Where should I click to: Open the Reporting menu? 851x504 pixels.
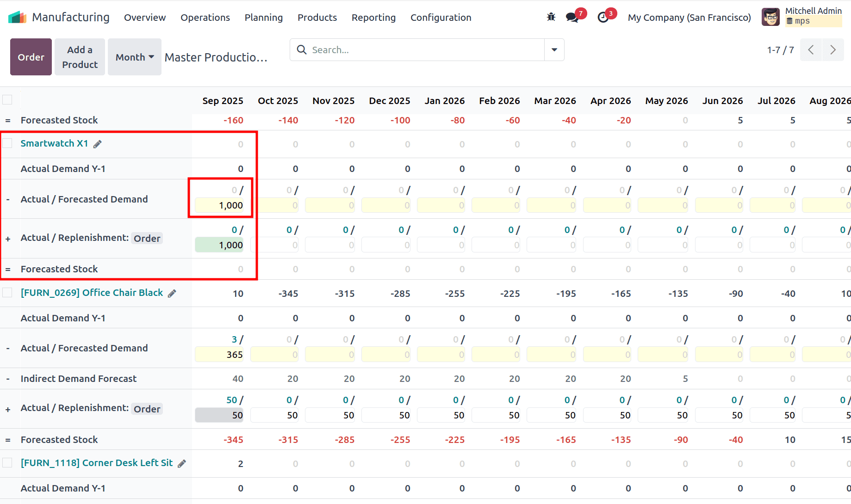[373, 18]
